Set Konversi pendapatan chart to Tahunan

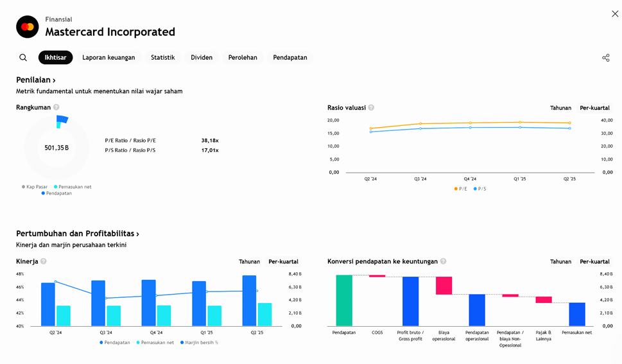(x=560, y=262)
